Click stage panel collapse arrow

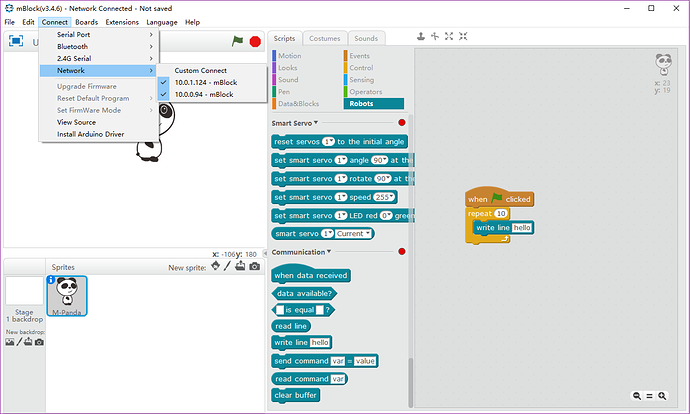coord(265,253)
